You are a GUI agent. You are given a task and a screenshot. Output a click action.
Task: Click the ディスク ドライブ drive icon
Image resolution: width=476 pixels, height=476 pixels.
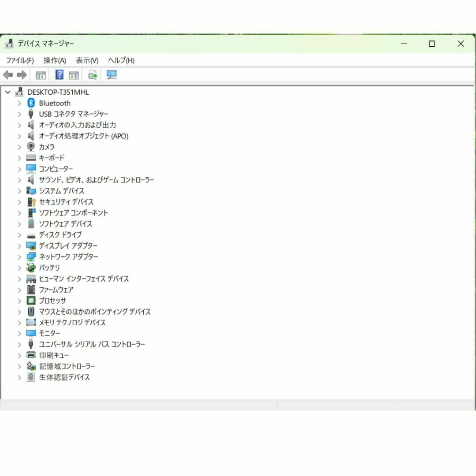pyautogui.click(x=31, y=235)
